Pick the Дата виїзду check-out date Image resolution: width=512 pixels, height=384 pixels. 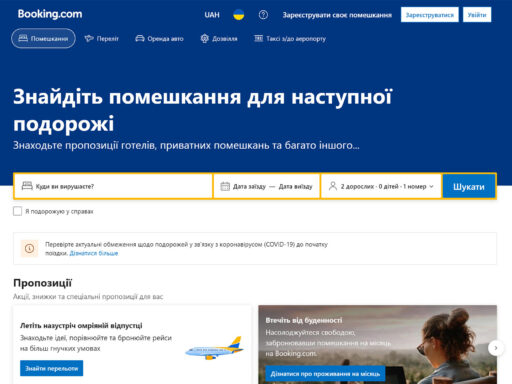point(296,187)
